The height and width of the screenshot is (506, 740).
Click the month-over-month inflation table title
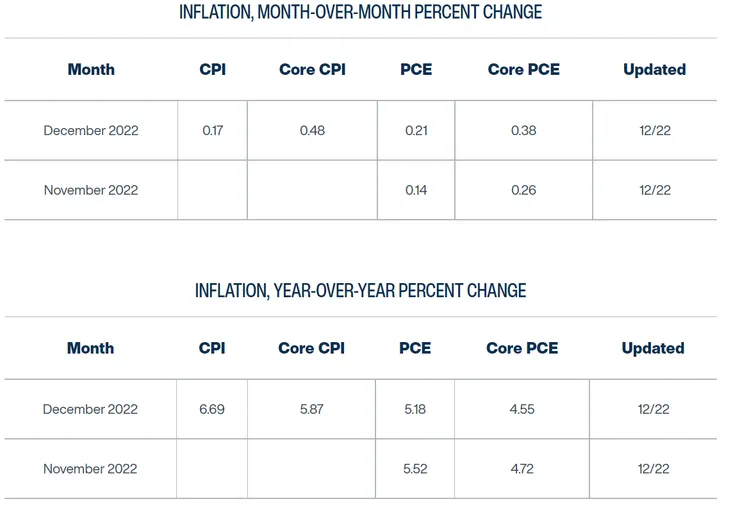point(360,12)
